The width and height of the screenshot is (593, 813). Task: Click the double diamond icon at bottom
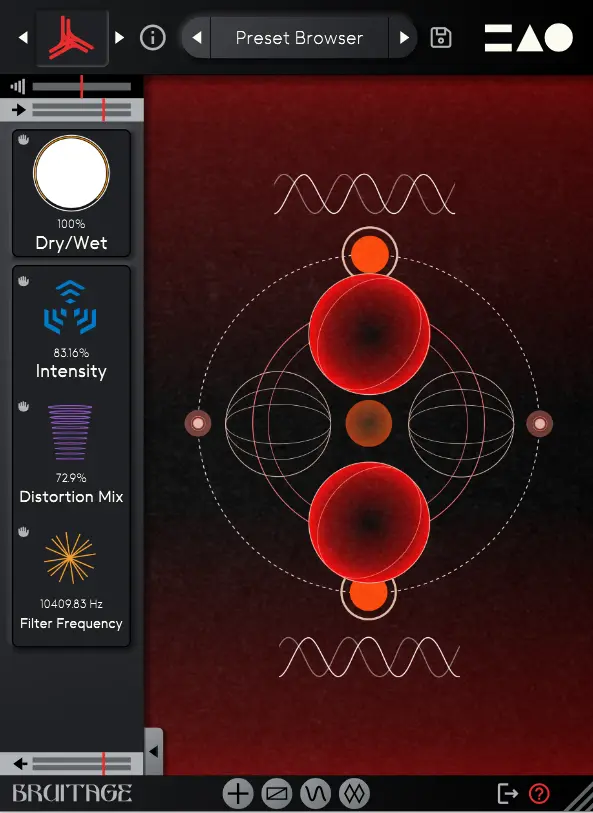click(x=355, y=793)
